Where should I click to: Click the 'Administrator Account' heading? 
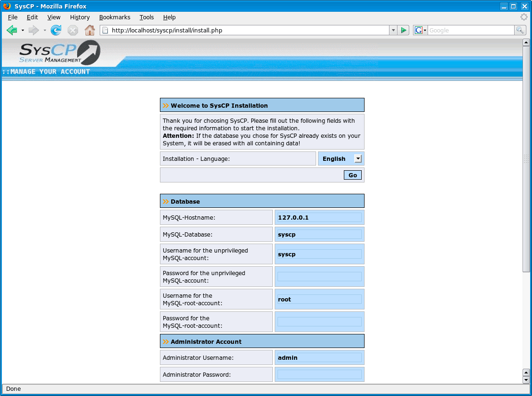tap(206, 342)
